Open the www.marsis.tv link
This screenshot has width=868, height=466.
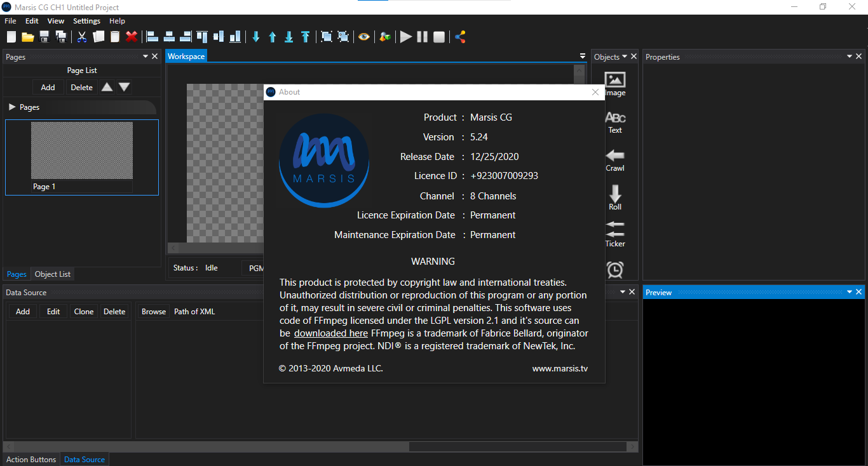pyautogui.click(x=560, y=368)
